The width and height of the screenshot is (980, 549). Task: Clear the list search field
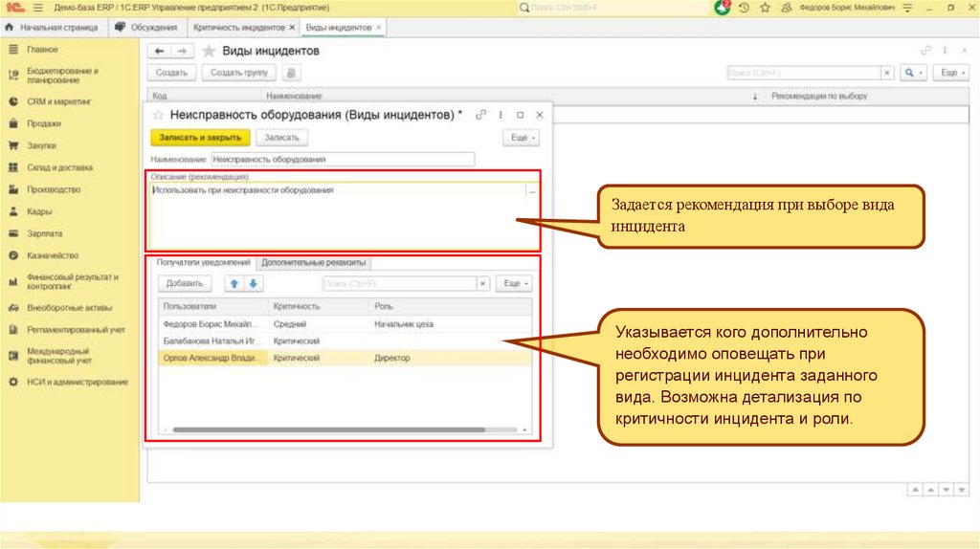pos(887,73)
